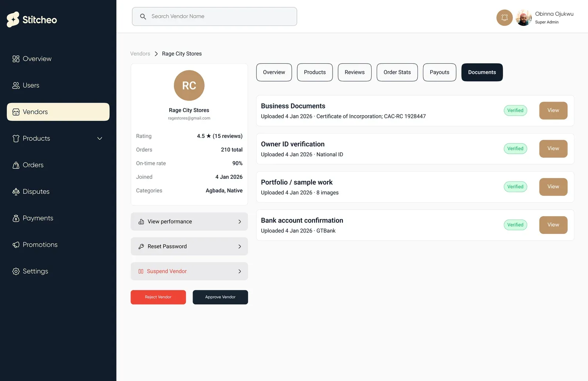Open Reset Password via its chevron
This screenshot has width=588, height=381.
pos(240,246)
